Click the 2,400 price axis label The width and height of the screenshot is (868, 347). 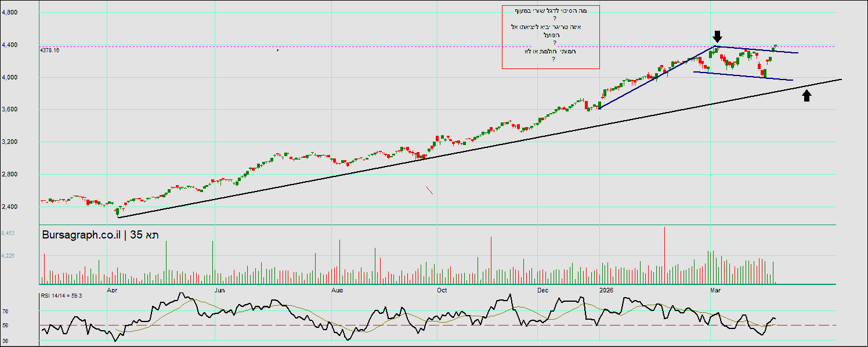click(11, 207)
